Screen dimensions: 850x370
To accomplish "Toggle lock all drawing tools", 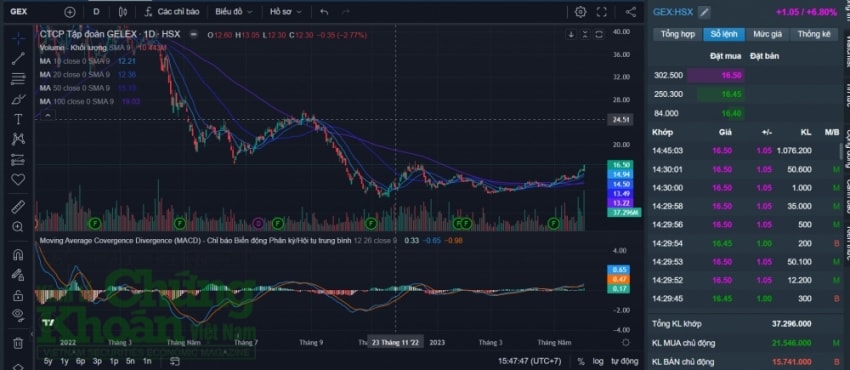I will [18, 295].
